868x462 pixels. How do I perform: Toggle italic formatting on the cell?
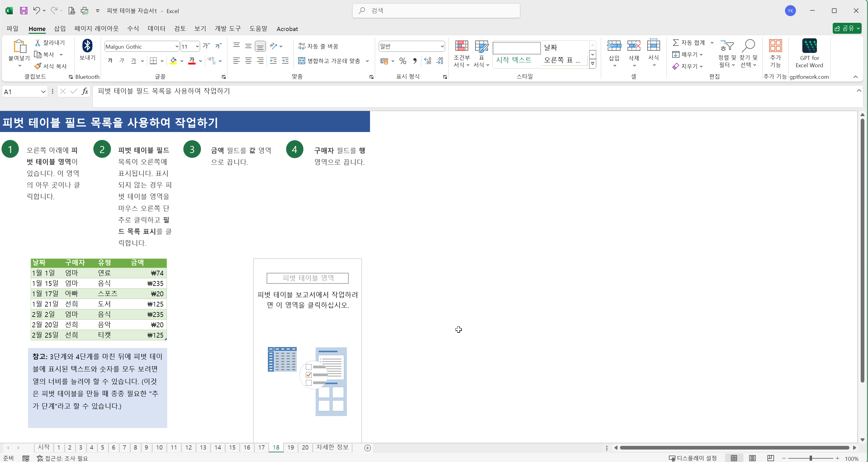(x=122, y=60)
